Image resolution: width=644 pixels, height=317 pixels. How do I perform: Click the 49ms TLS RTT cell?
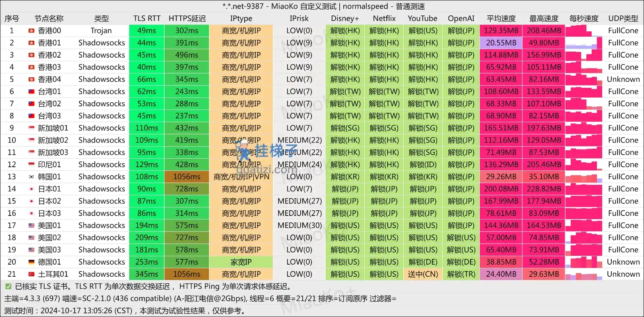point(147,31)
